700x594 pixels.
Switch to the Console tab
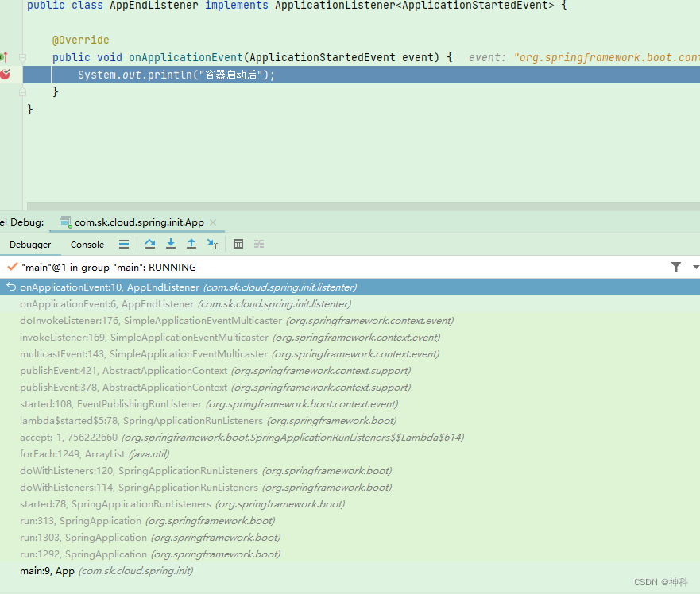click(x=87, y=245)
